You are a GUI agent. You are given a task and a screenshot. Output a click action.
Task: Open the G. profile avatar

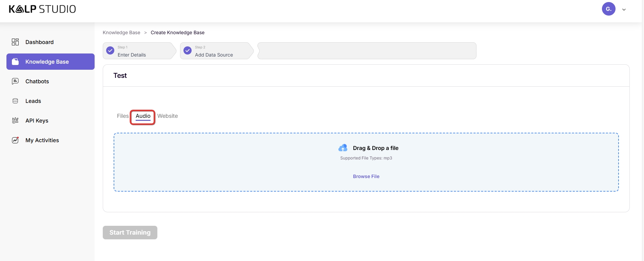pyautogui.click(x=608, y=9)
